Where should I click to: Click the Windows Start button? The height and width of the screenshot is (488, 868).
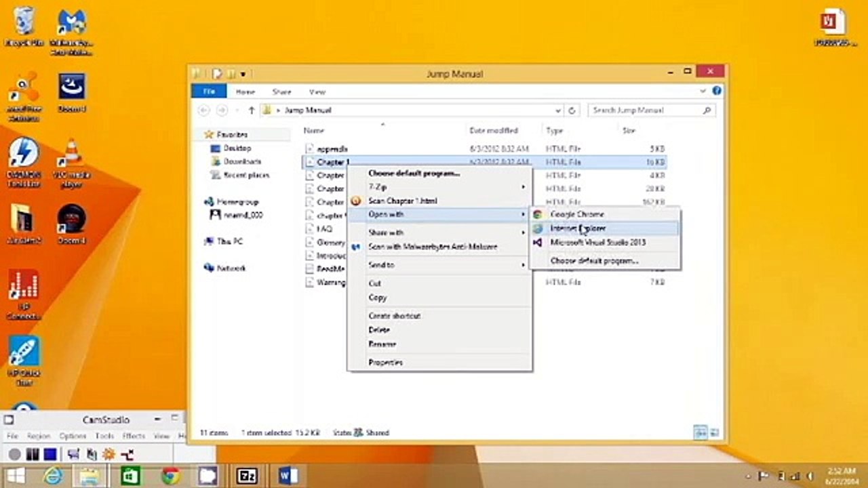tap(16, 476)
